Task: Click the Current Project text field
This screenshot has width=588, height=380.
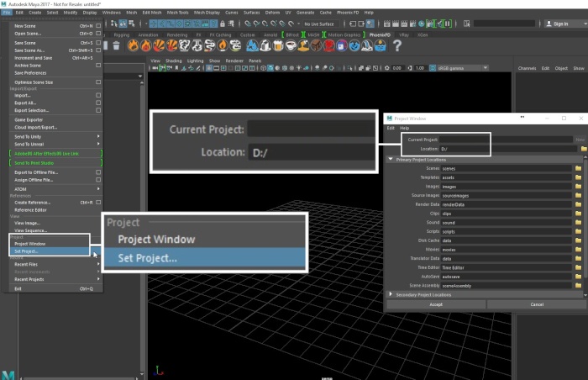Action: click(x=506, y=140)
